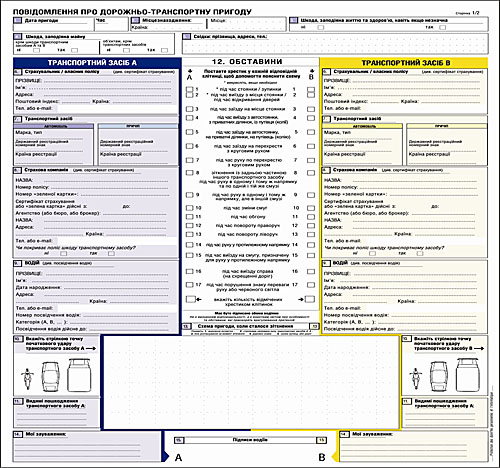Screen dimensions: 500x468
Task: Click the car outline for vehicle A
Action: tap(50, 377)
